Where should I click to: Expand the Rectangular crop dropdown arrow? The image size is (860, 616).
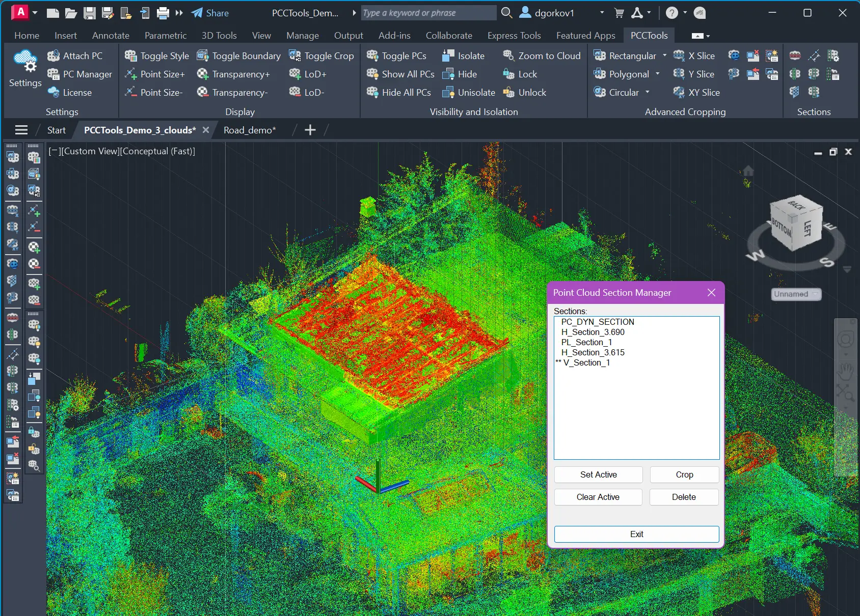[664, 55]
